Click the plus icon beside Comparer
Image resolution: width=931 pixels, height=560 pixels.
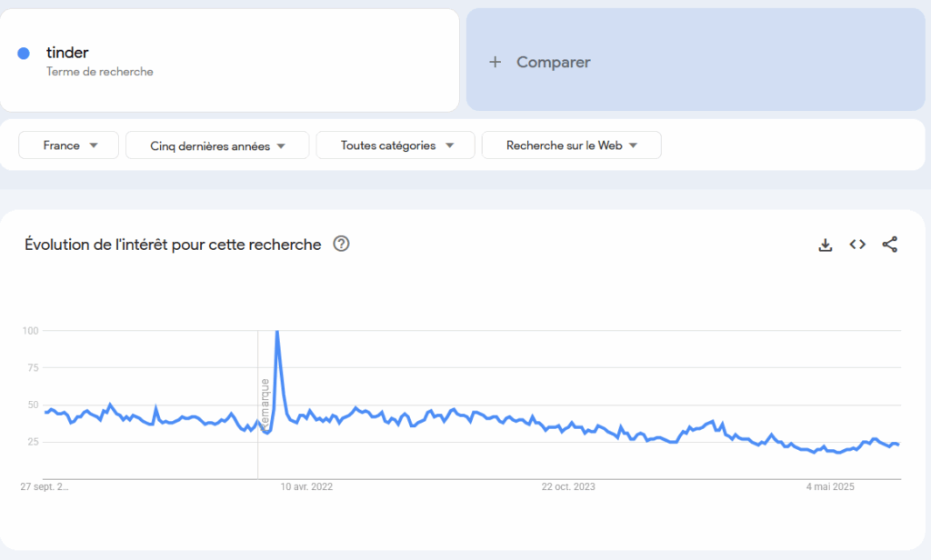point(495,62)
